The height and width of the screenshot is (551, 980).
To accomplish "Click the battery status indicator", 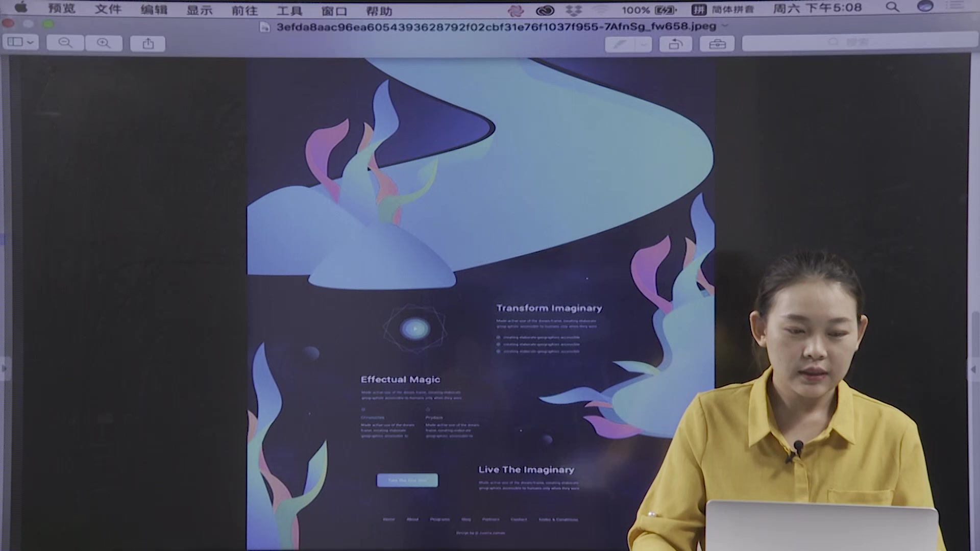I will pyautogui.click(x=665, y=10).
